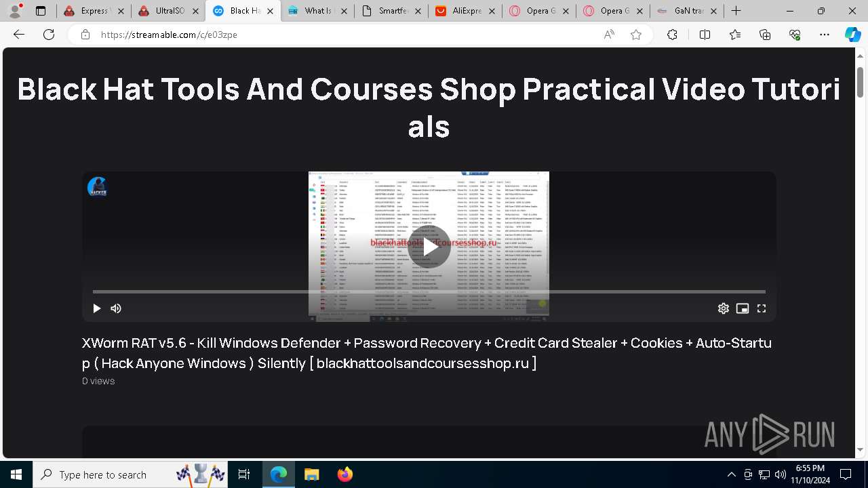Play the video with the center play button

(429, 247)
